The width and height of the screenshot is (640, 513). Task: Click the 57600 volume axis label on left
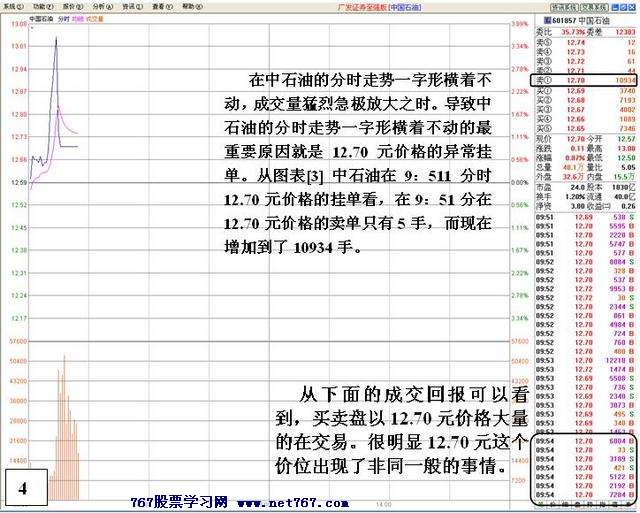(x=18, y=341)
